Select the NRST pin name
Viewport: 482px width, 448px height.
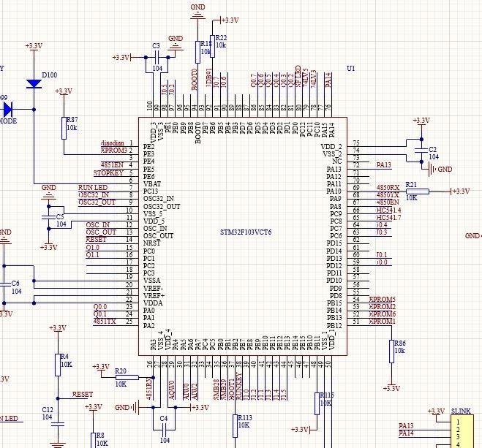pos(152,243)
